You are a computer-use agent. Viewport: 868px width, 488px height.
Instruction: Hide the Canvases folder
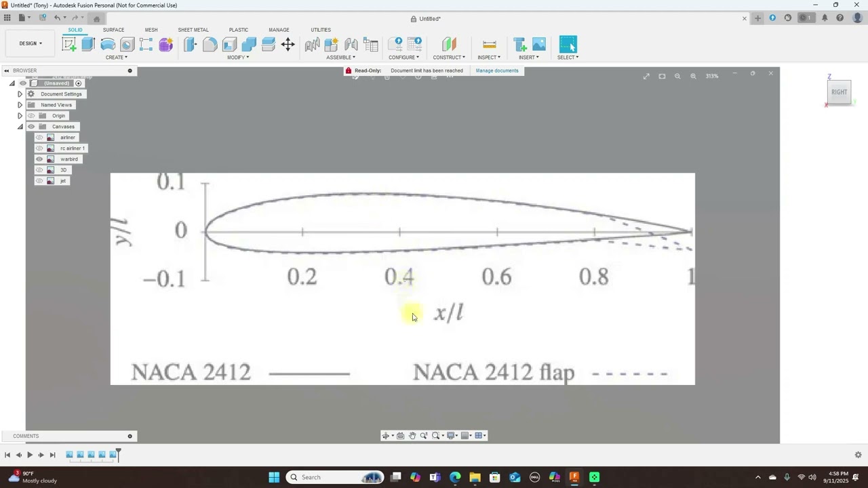point(31,127)
